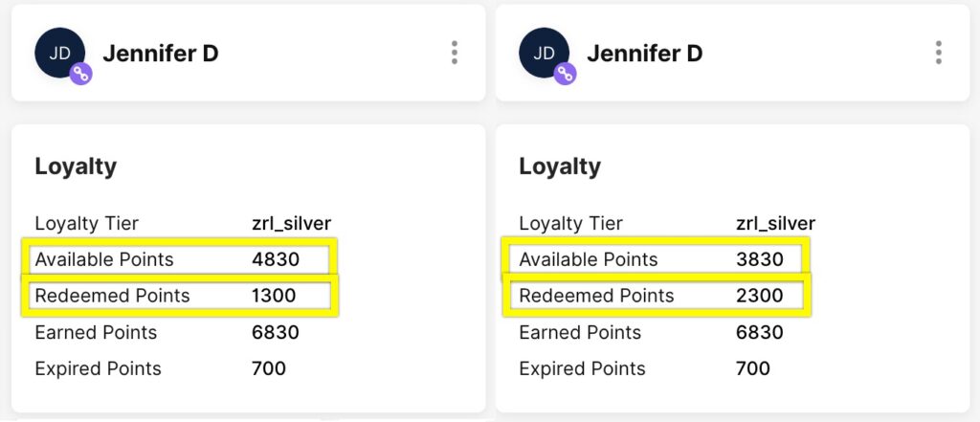Click Expired Points 700 in the right panel
Viewport: 980px width, 422px height.
645,368
